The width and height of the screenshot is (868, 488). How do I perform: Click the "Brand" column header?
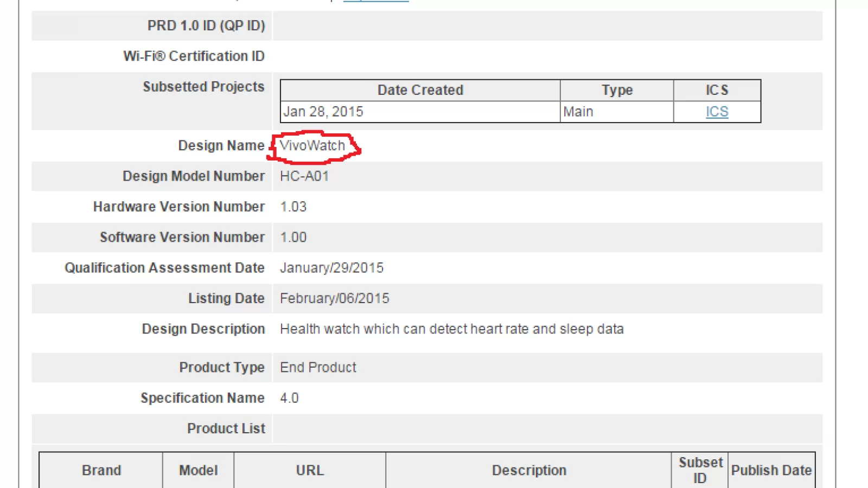pos(101,470)
